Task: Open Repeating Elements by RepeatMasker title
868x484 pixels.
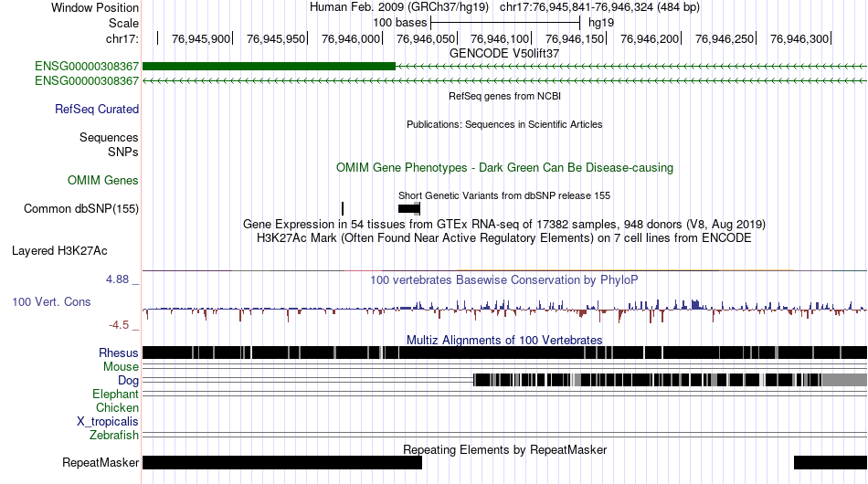Action: coord(505,449)
